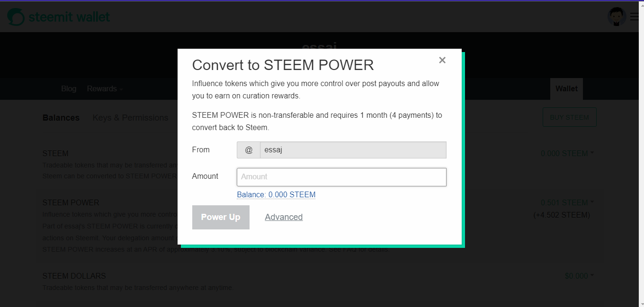Click the From account field essaj
Image resolution: width=644 pixels, height=307 pixels.
pos(353,150)
